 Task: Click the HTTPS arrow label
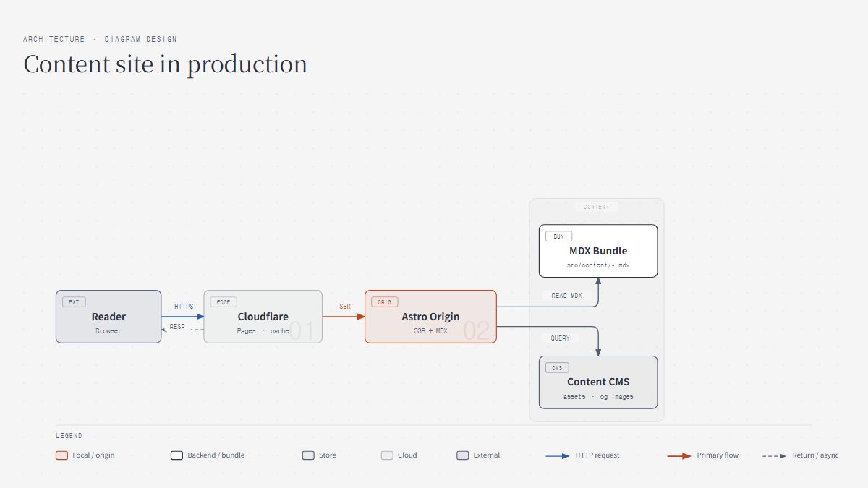(x=184, y=307)
